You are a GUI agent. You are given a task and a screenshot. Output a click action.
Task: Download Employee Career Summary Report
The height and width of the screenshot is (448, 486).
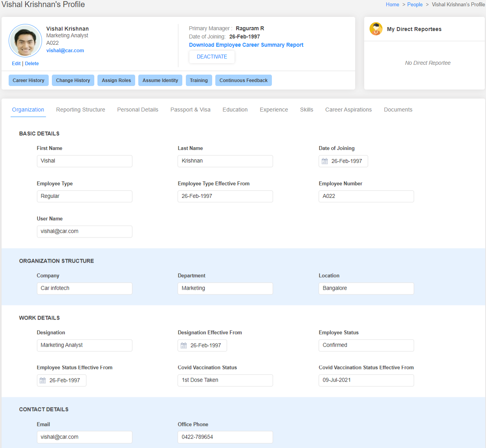coord(246,45)
